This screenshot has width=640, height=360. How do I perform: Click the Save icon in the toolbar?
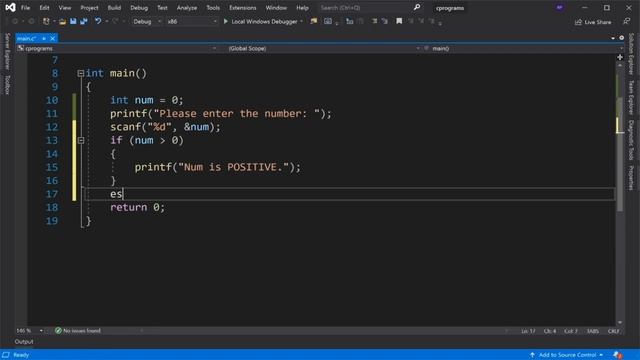(73, 22)
